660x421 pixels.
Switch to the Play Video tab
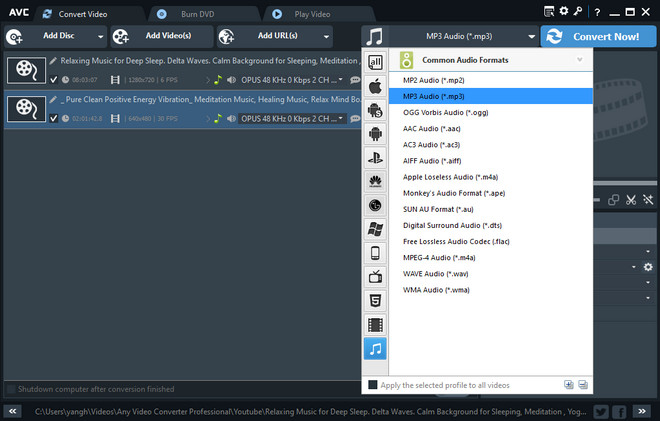(x=319, y=14)
